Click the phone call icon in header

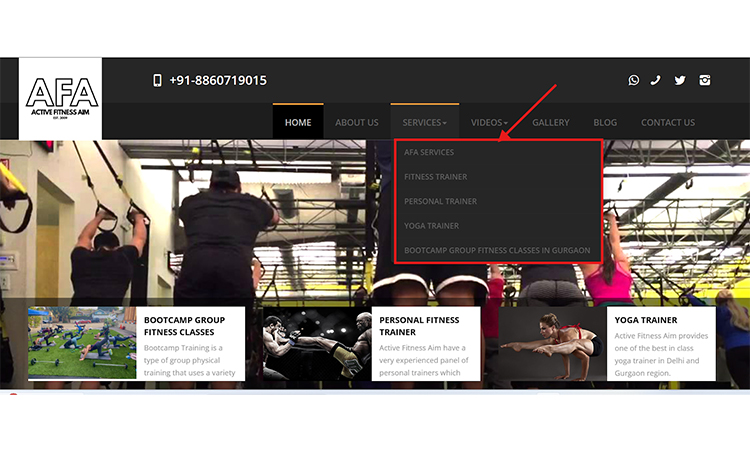656,80
